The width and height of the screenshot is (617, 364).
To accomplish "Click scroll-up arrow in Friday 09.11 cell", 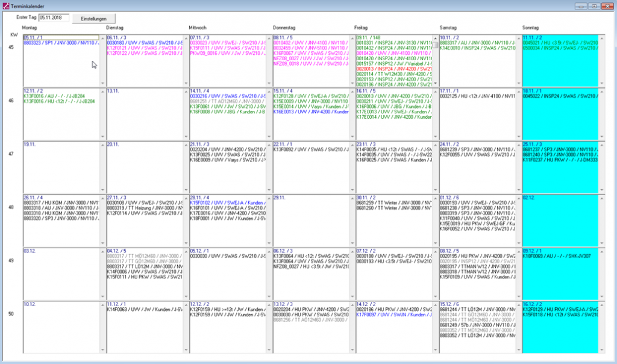I will coord(436,38).
